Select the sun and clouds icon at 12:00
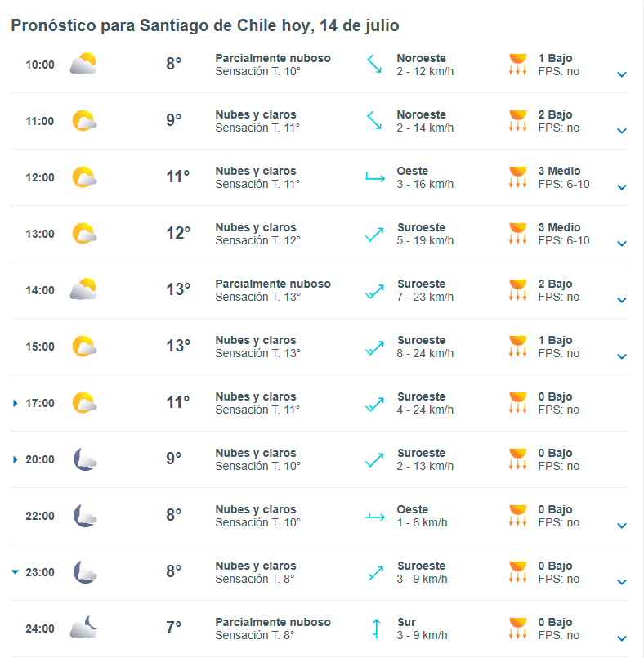Viewport: 644px width, 658px height. pyautogui.click(x=84, y=177)
